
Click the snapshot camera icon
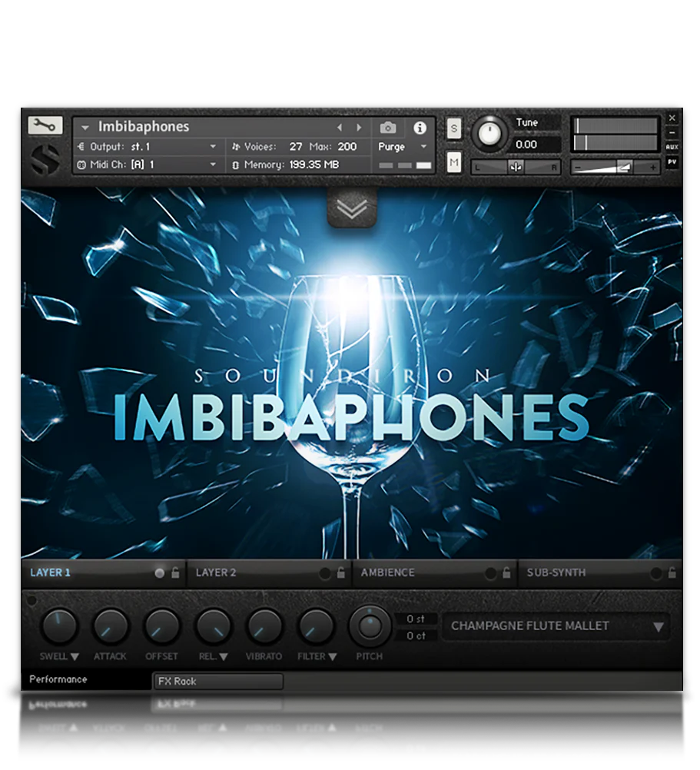387,128
